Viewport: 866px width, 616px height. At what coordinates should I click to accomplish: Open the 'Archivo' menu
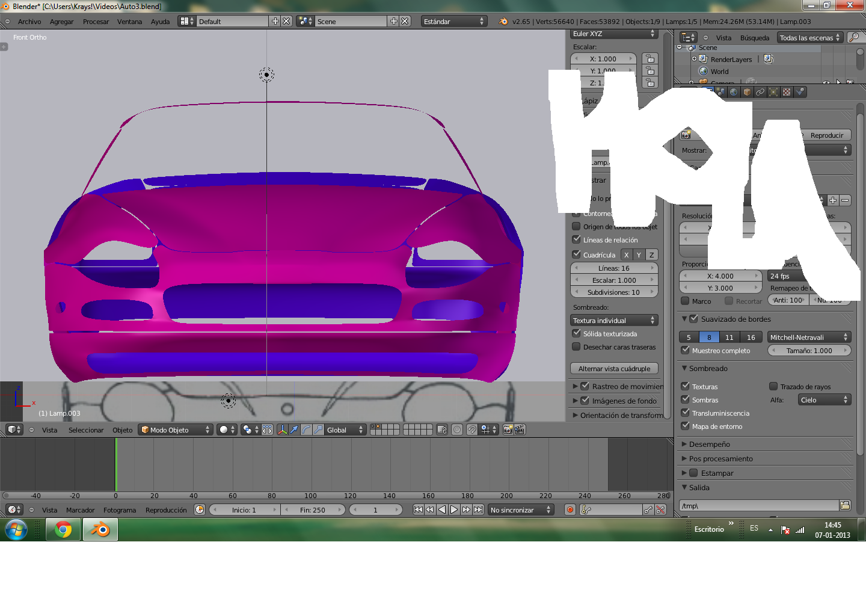click(29, 22)
